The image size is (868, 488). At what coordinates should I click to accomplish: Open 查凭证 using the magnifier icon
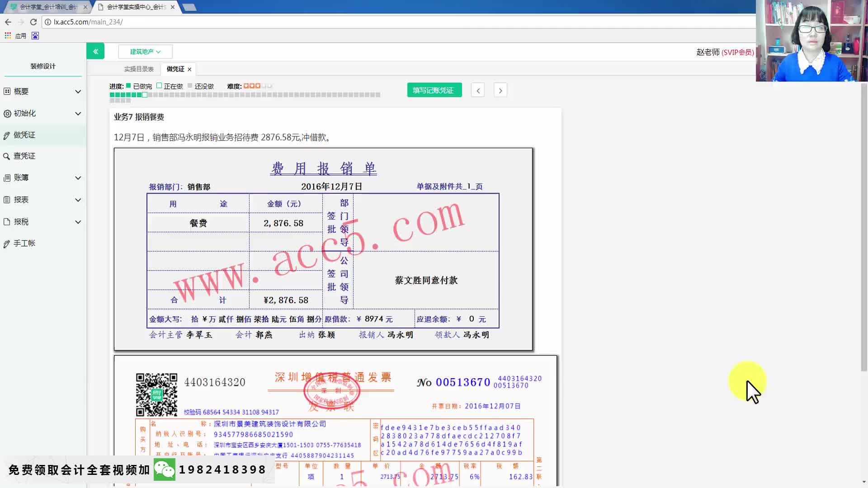pyautogui.click(x=7, y=156)
